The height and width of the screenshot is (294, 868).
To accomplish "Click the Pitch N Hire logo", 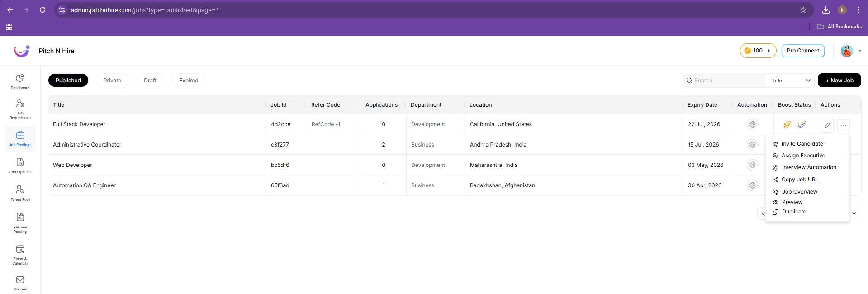I will pos(22,51).
